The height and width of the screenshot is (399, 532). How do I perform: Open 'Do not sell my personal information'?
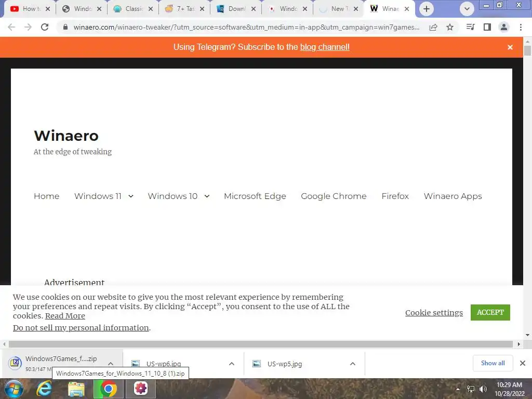click(81, 328)
